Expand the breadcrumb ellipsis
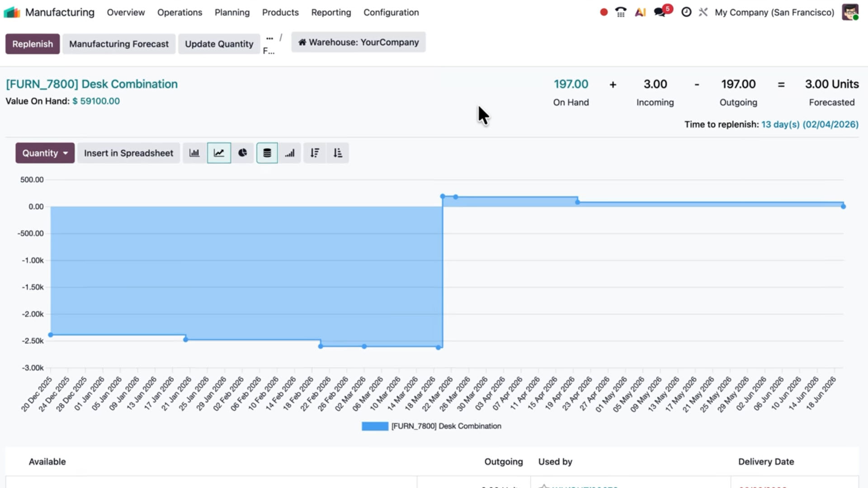This screenshot has width=868, height=488. [x=270, y=38]
